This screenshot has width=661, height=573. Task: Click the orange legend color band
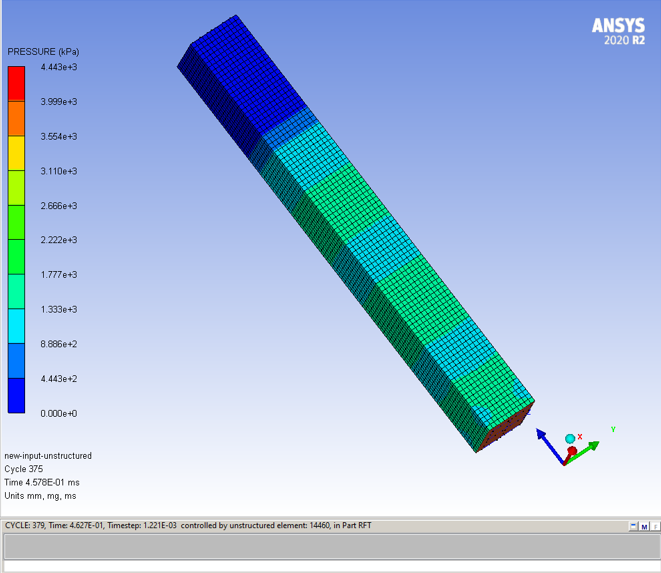[16, 118]
